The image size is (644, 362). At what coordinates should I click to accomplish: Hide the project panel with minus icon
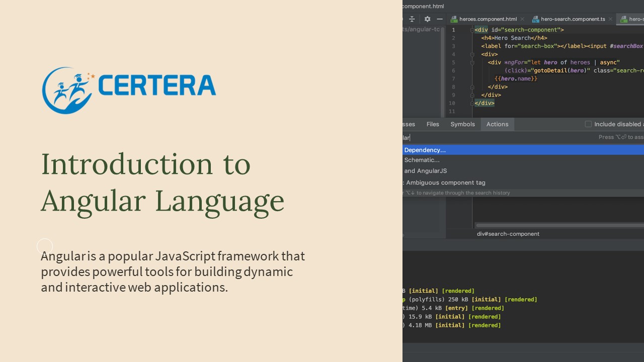439,19
